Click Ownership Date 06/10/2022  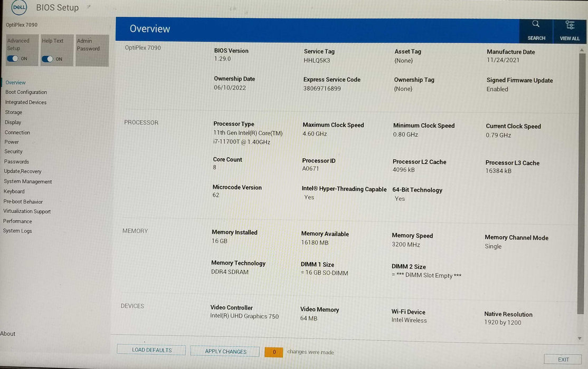pos(230,88)
